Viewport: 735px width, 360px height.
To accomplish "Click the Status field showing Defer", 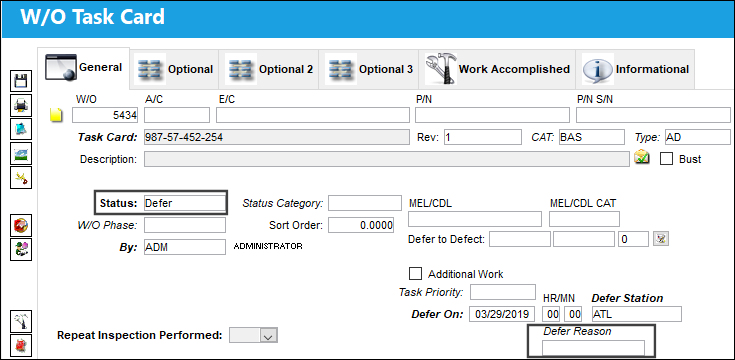I will (185, 203).
